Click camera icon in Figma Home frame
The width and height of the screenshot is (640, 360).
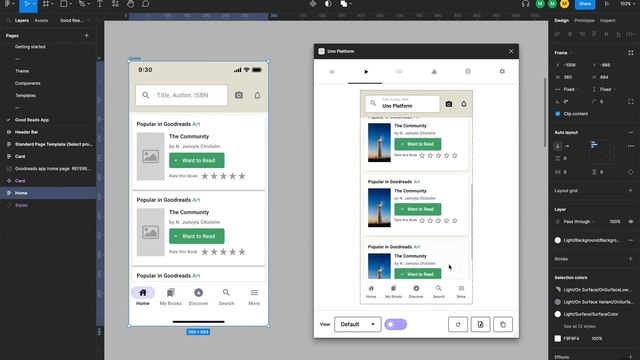pyautogui.click(x=239, y=95)
